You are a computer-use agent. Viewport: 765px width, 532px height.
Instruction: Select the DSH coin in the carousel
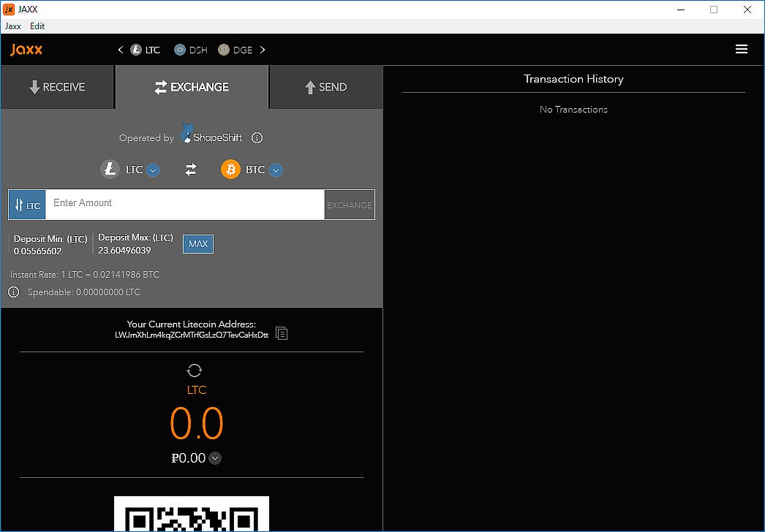191,50
